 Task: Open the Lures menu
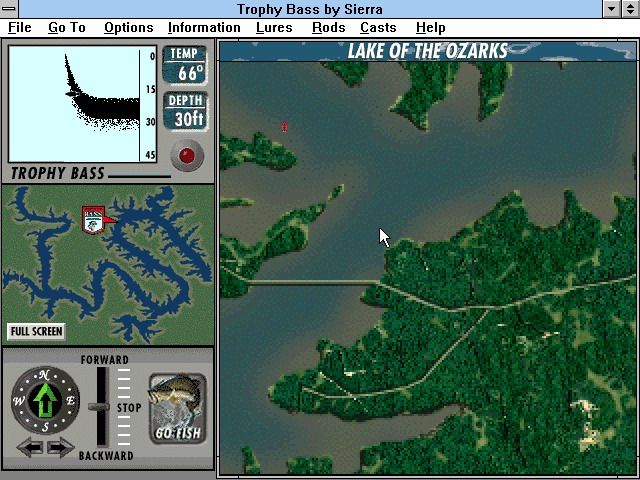(274, 27)
